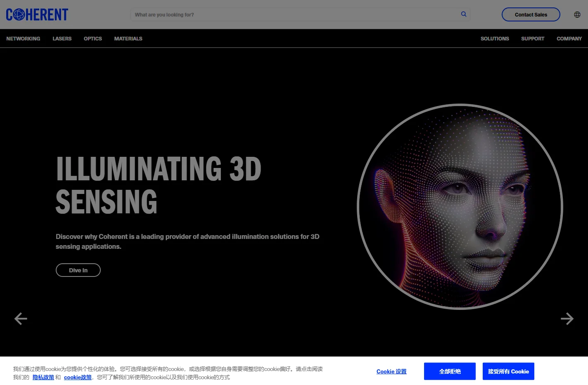
Task: Open the Networking menu
Action: click(x=23, y=39)
